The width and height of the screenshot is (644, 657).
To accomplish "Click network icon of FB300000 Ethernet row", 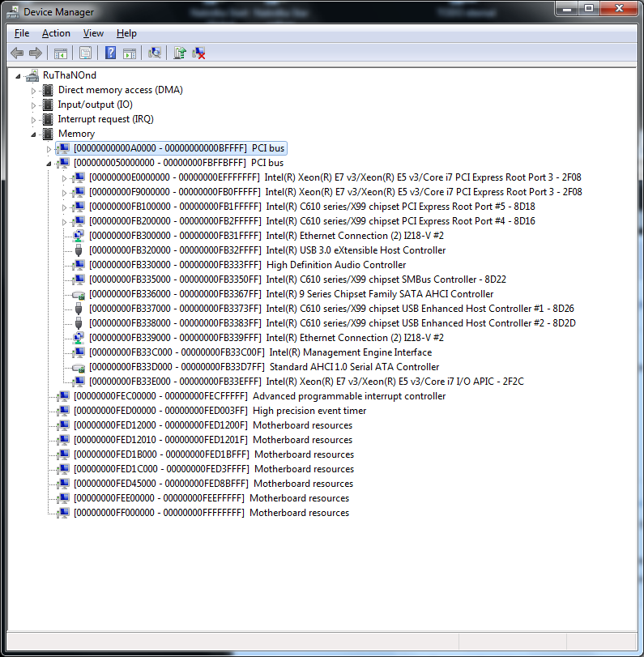I will click(x=79, y=236).
